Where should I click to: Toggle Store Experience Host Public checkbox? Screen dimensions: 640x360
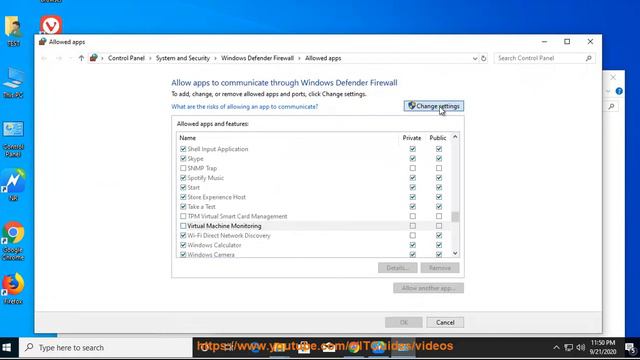tap(439, 197)
